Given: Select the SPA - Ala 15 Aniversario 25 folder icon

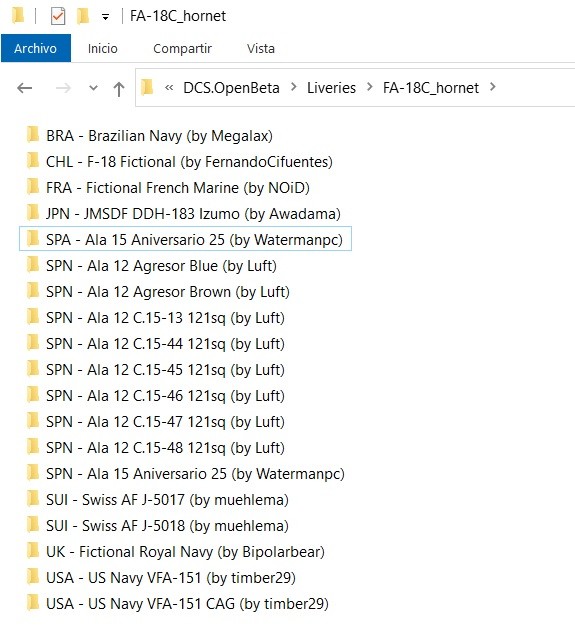Looking at the screenshot, I should pos(33,238).
